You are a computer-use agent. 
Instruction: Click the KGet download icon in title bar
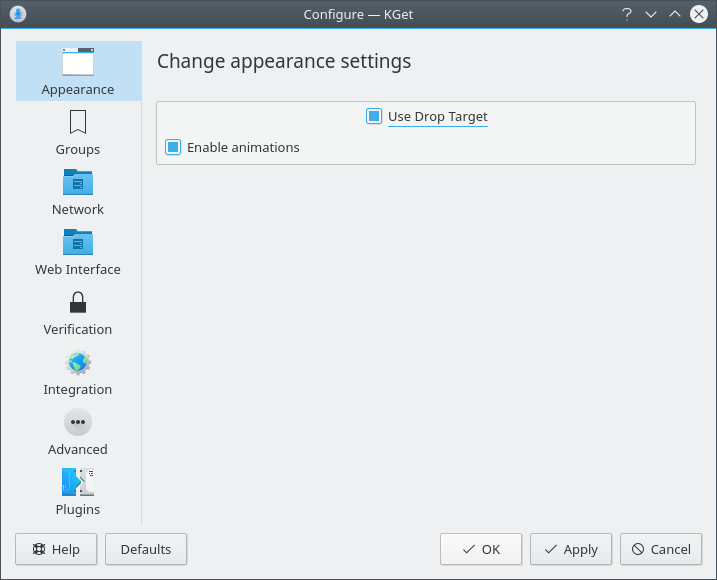[x=18, y=14]
